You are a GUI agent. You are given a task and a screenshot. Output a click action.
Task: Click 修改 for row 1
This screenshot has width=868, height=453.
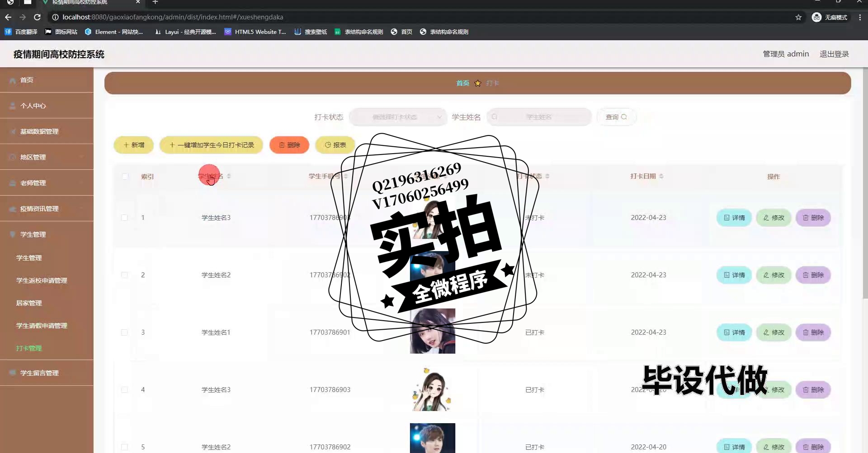(x=774, y=218)
